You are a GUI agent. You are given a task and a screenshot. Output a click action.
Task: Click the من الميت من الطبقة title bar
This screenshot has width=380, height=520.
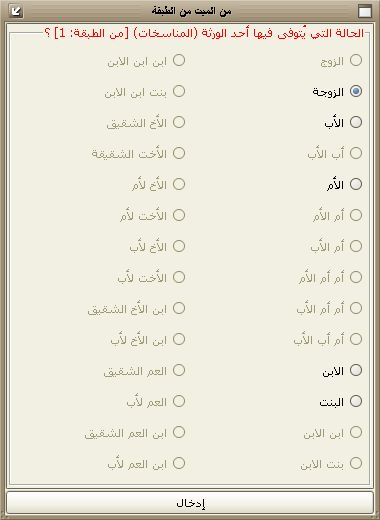tap(191, 12)
